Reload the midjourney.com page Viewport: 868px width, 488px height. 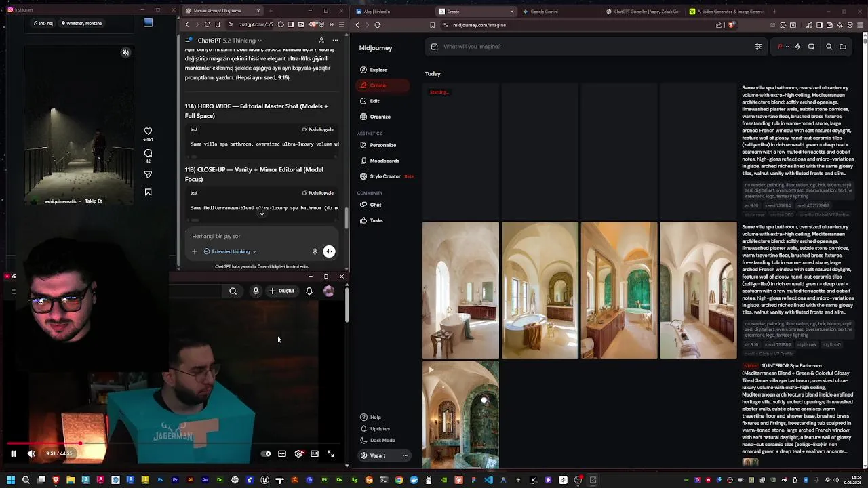point(378,25)
